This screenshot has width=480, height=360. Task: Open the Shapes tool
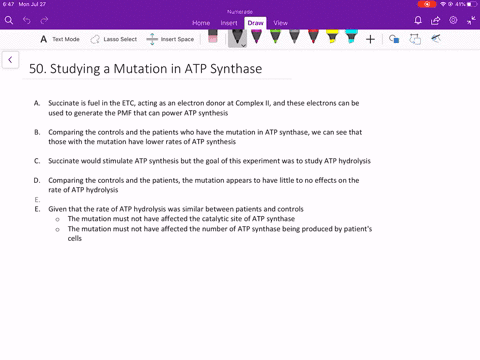(x=394, y=39)
